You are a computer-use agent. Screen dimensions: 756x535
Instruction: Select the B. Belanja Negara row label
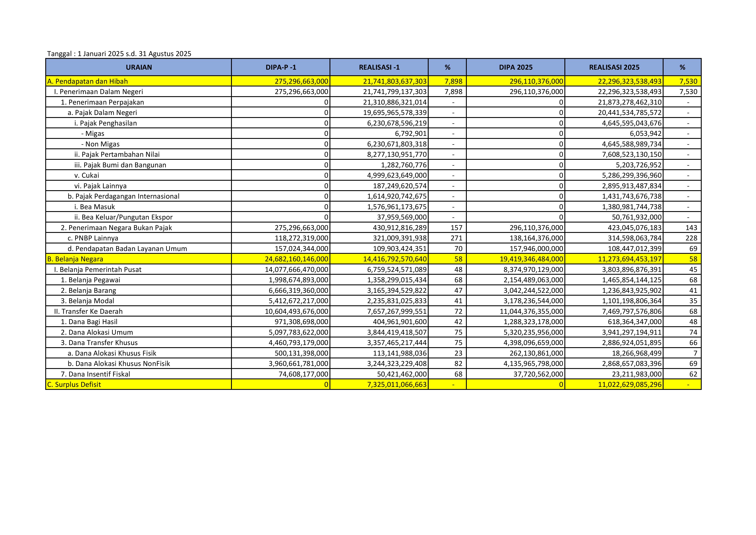click(x=75, y=259)
